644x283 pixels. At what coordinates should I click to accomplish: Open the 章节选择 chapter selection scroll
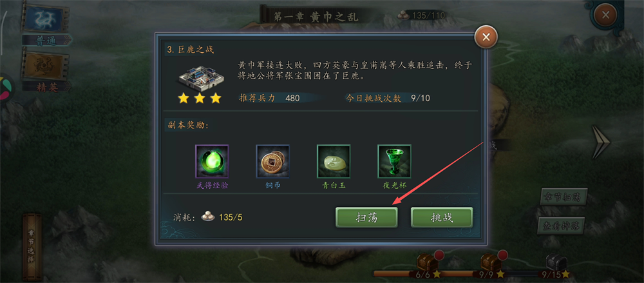point(32,246)
